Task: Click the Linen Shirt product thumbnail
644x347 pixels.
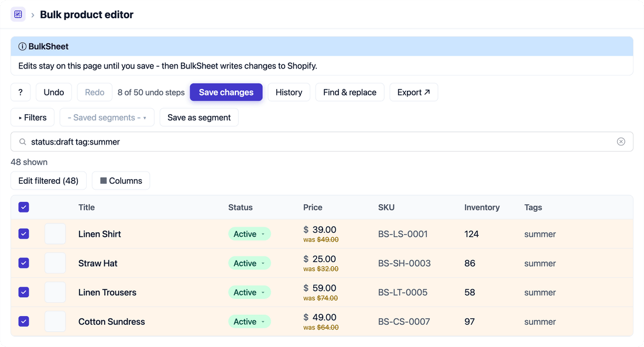Action: [55, 234]
